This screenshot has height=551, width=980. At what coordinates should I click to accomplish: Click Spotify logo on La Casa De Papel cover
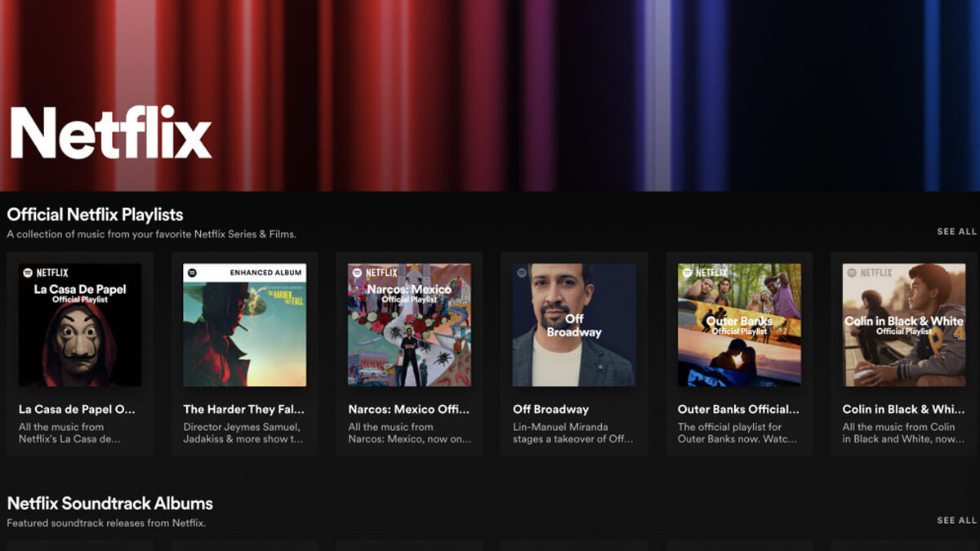[27, 273]
